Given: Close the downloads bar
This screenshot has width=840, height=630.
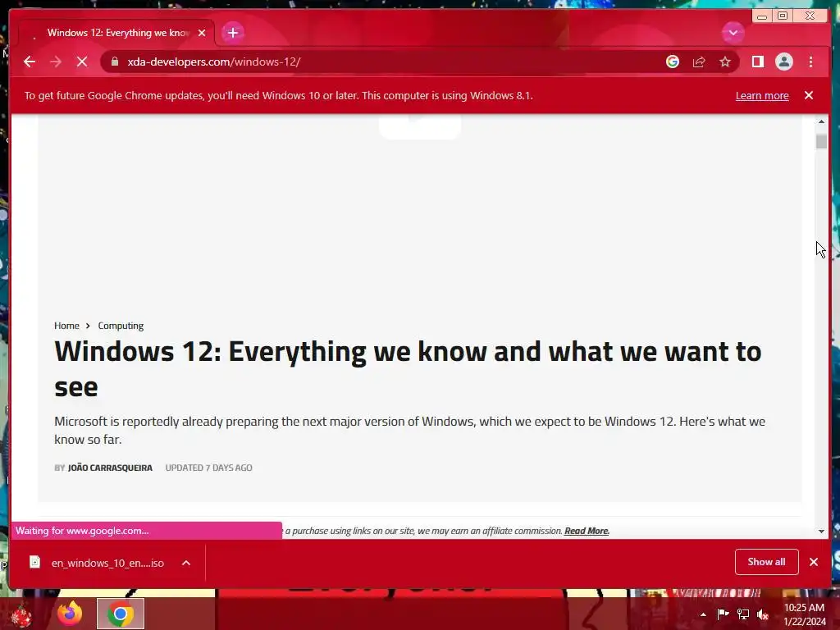Looking at the screenshot, I should pyautogui.click(x=814, y=561).
